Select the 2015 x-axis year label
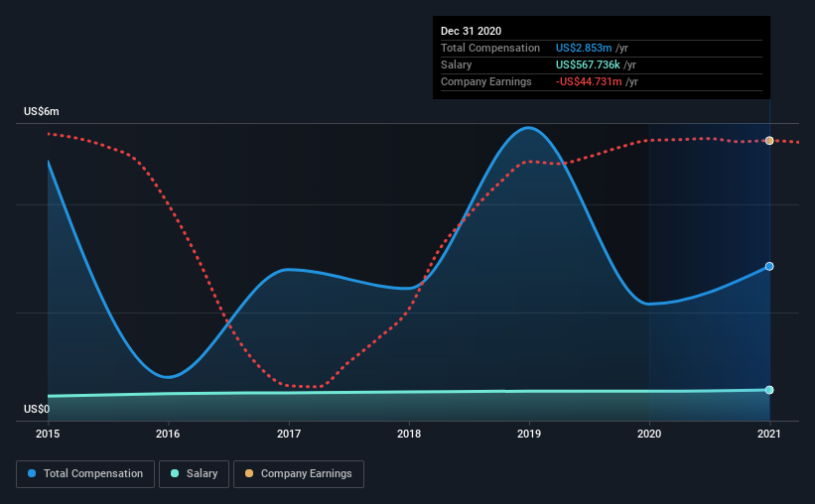Image resolution: width=815 pixels, height=504 pixels. click(x=48, y=434)
